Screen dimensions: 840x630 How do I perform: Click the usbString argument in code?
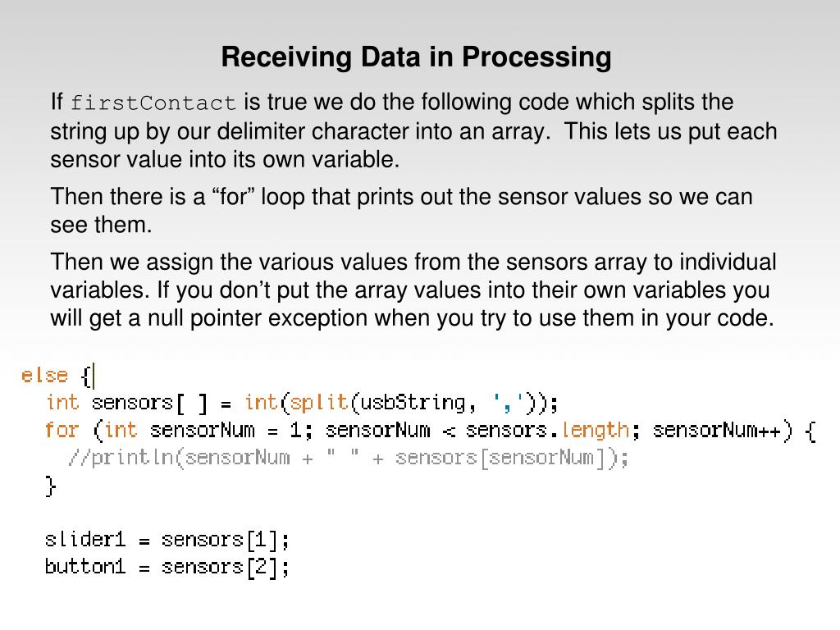coord(413,403)
